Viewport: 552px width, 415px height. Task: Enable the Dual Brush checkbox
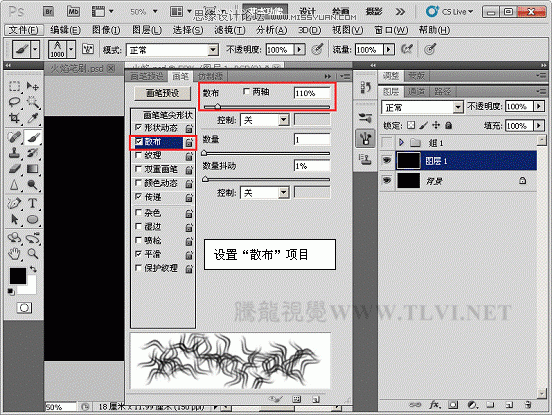(x=138, y=169)
